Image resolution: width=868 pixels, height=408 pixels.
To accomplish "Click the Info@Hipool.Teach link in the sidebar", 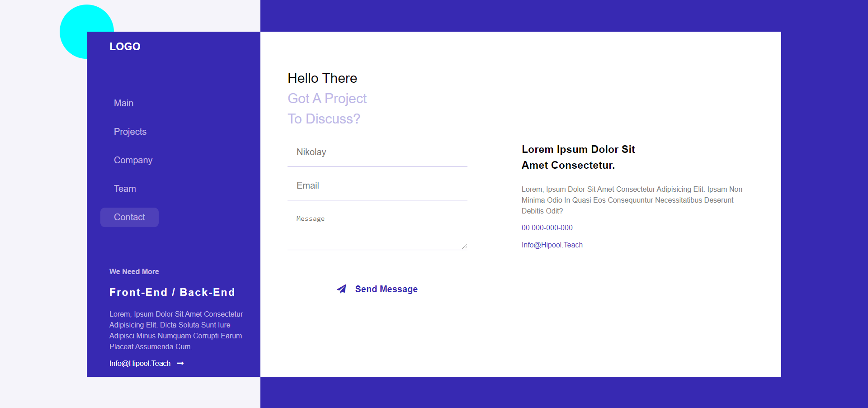I will click(x=140, y=363).
